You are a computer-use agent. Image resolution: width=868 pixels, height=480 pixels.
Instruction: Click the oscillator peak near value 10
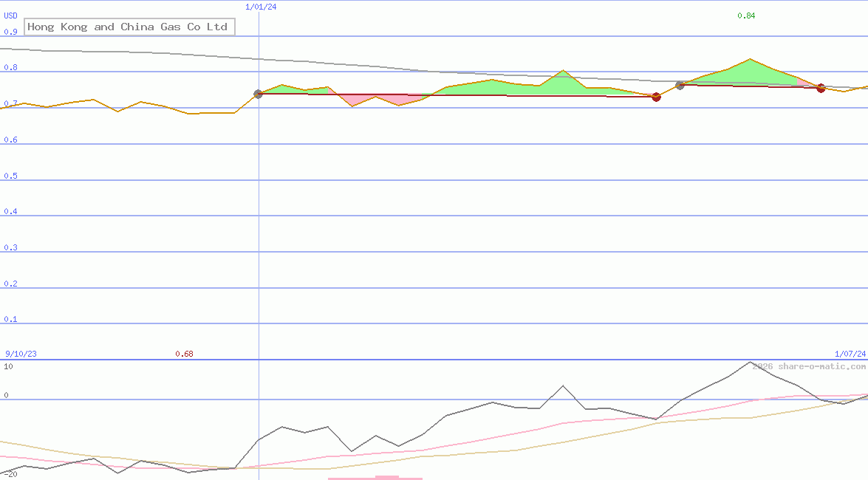click(750, 362)
